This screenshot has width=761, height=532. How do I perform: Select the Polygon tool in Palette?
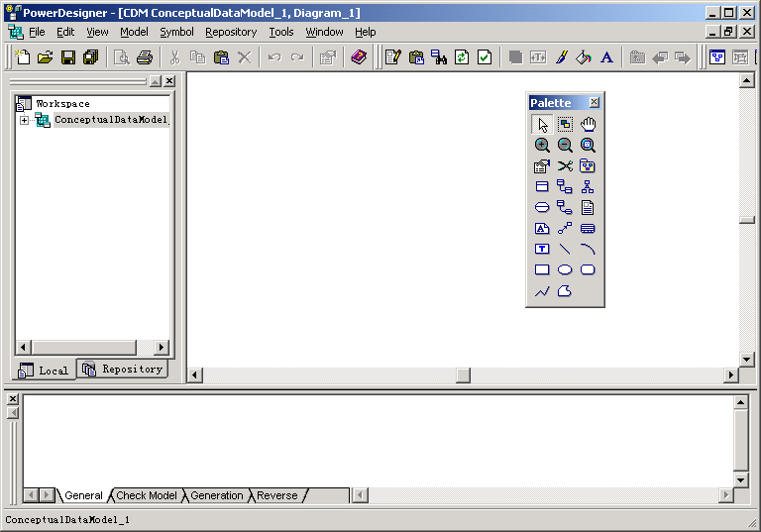(565, 291)
